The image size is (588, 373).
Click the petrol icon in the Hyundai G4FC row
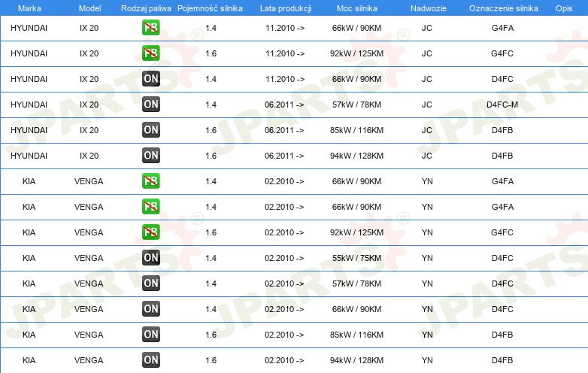pyautogui.click(x=150, y=53)
